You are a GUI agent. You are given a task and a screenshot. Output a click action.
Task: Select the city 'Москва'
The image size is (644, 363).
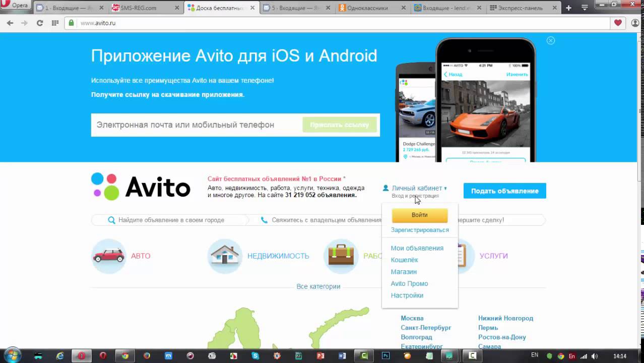pyautogui.click(x=412, y=318)
